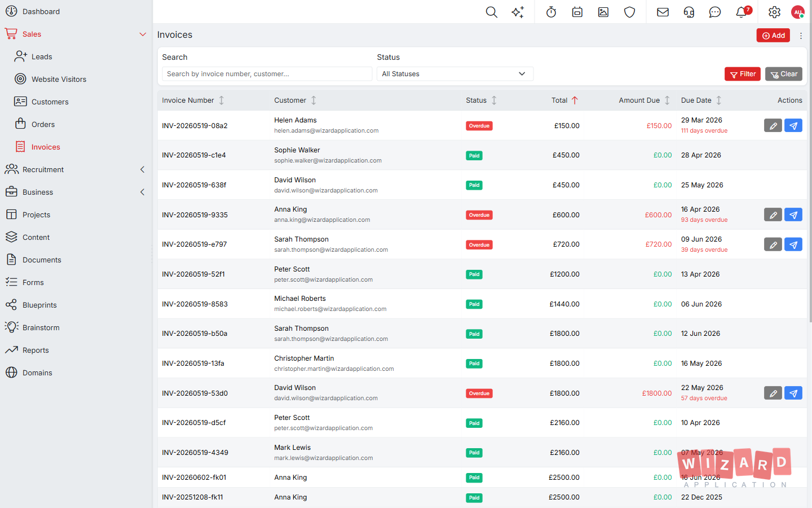Sort by Invoice Number column arrows
This screenshot has width=812, height=508.
pyautogui.click(x=222, y=100)
